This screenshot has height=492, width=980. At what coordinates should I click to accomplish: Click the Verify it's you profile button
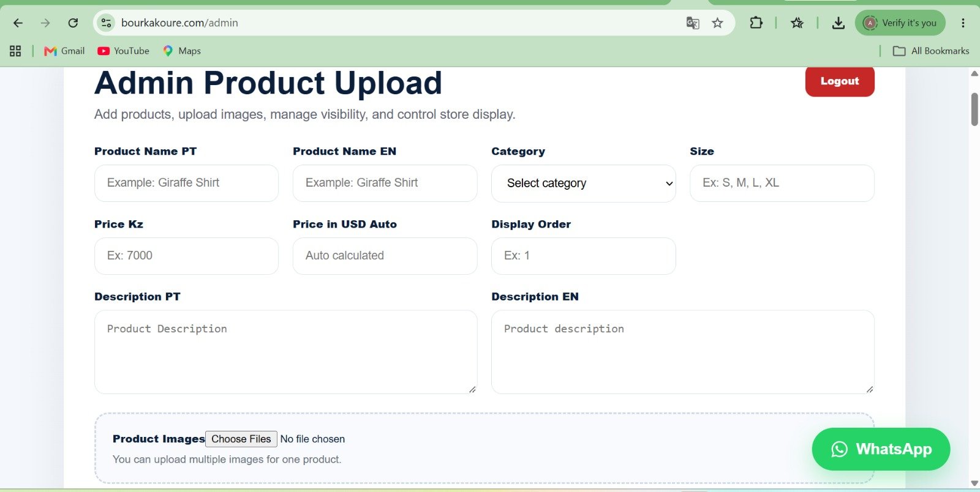click(x=900, y=23)
